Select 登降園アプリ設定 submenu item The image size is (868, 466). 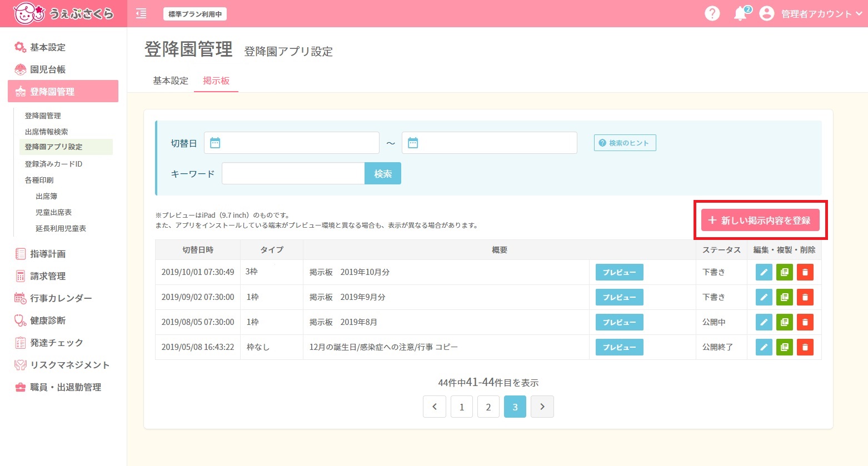pos(66,147)
